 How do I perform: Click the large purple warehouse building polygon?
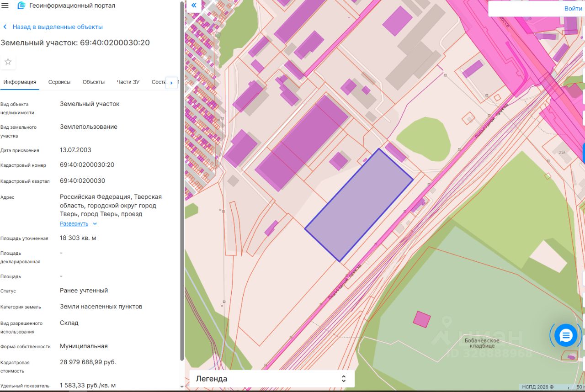(x=302, y=143)
